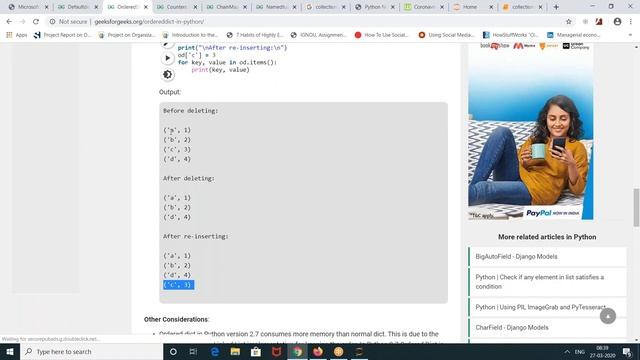Open the Project on Organiza... bookmark
640x360 pixels.
tap(127, 35)
